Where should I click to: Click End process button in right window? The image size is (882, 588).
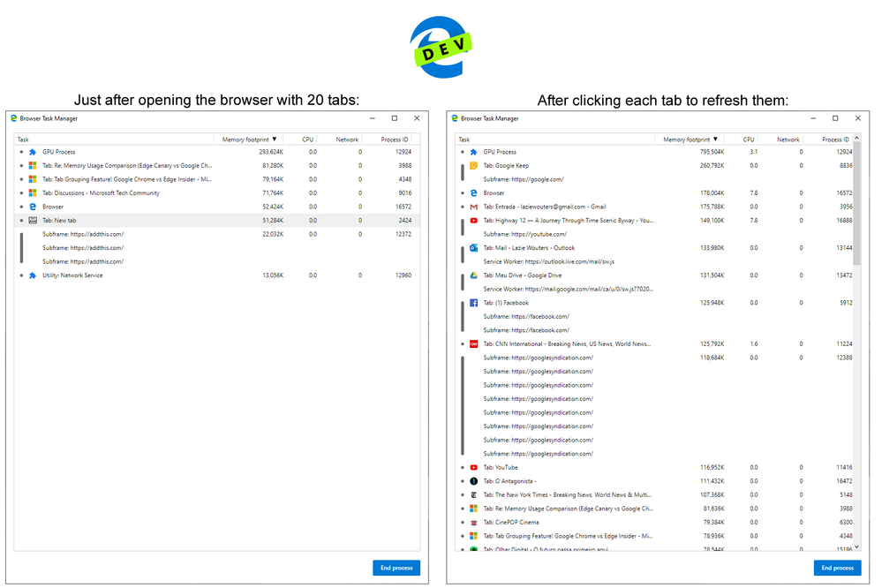point(838,568)
